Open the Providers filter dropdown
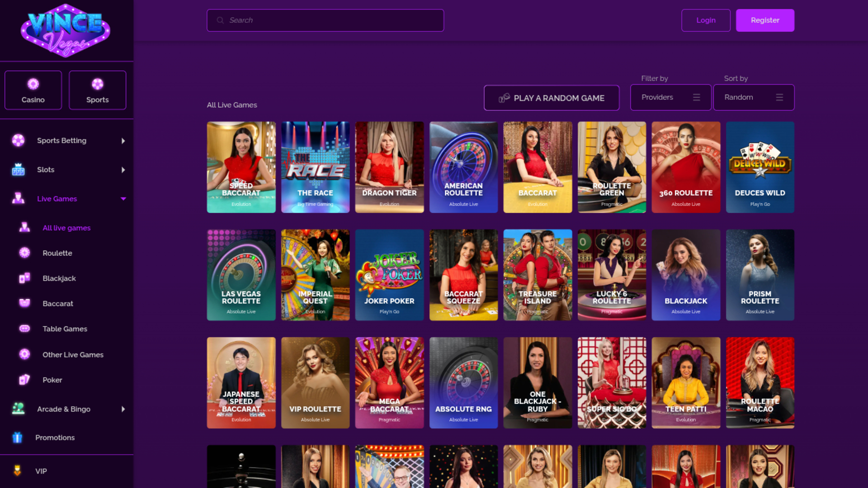 click(x=670, y=97)
